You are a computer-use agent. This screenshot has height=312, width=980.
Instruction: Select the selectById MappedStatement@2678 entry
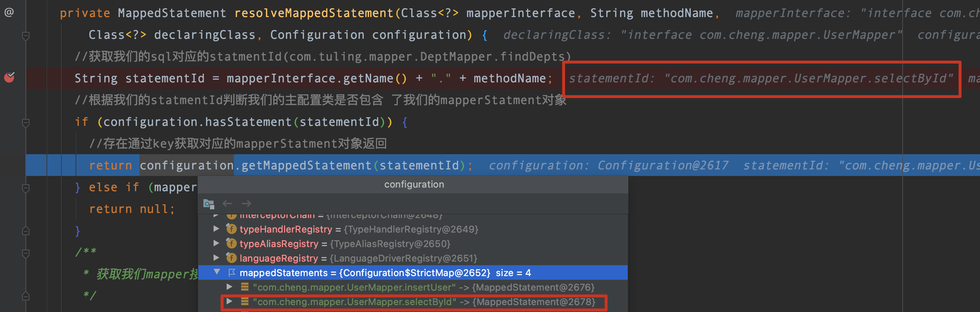coord(413,302)
